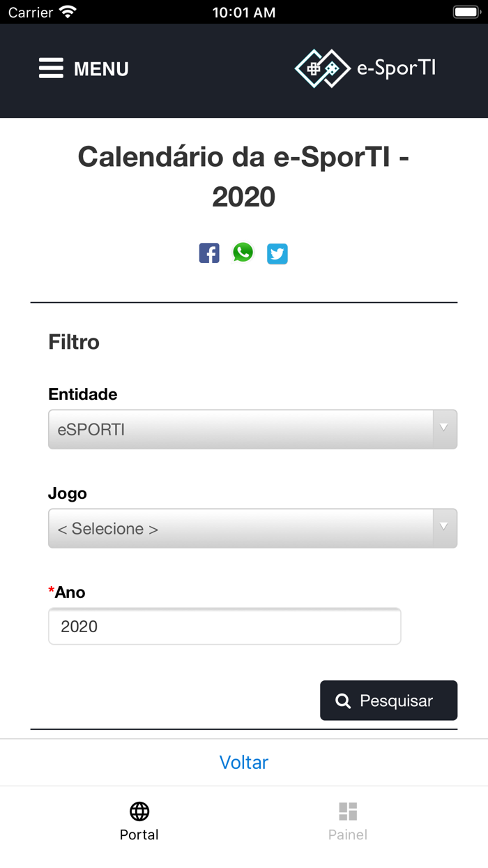The image size is (488, 868).
Task: Share the page via the Facebook icon
Action: pyautogui.click(x=208, y=253)
